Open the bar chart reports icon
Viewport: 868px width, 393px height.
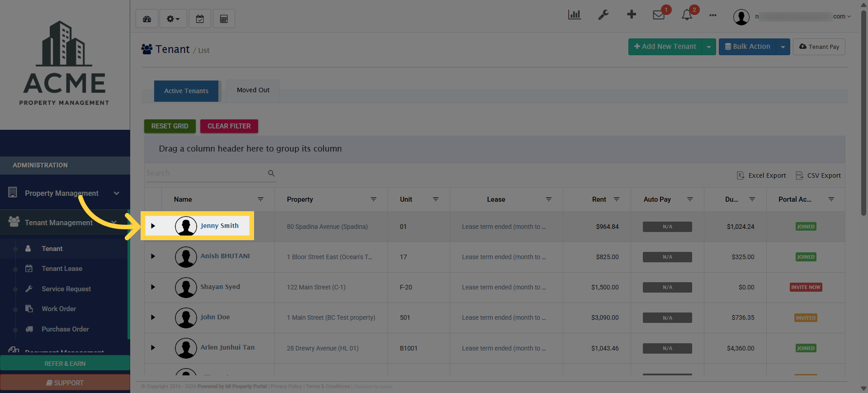pos(574,15)
